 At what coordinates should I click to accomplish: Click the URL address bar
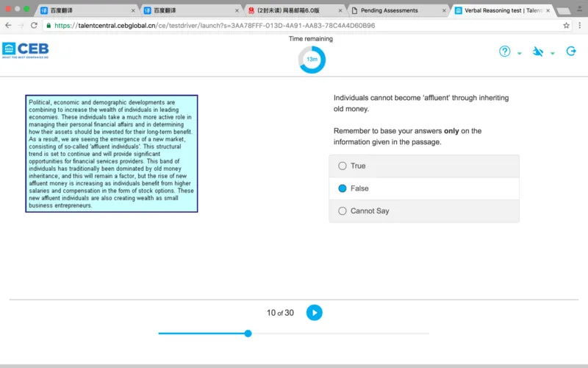point(294,25)
